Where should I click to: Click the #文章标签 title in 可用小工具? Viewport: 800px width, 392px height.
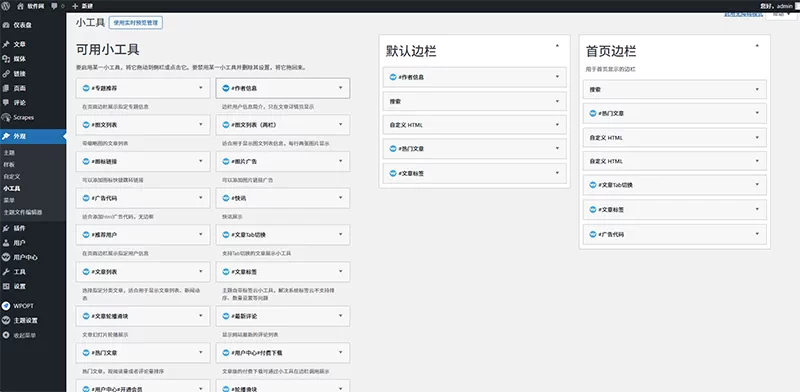pyautogui.click(x=244, y=272)
